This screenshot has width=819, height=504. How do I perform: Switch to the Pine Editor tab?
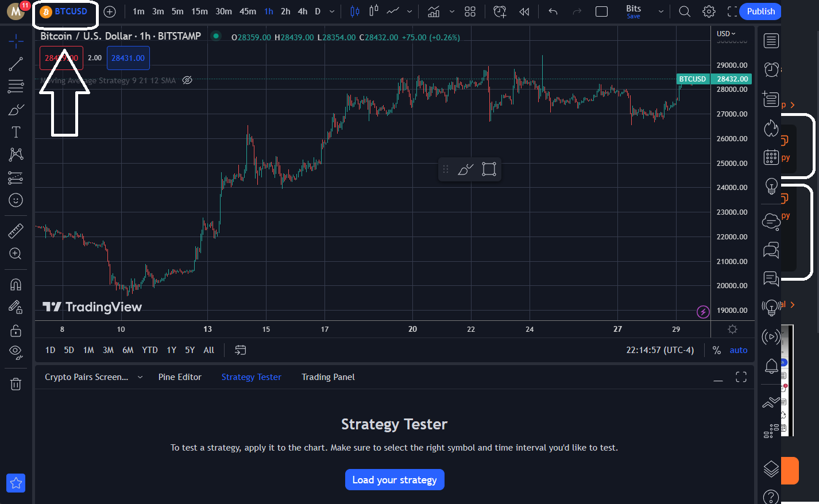click(180, 377)
